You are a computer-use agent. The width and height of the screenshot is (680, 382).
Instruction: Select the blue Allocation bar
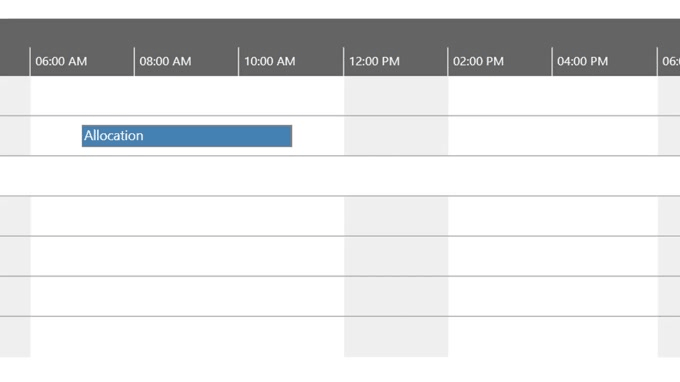coord(187,136)
